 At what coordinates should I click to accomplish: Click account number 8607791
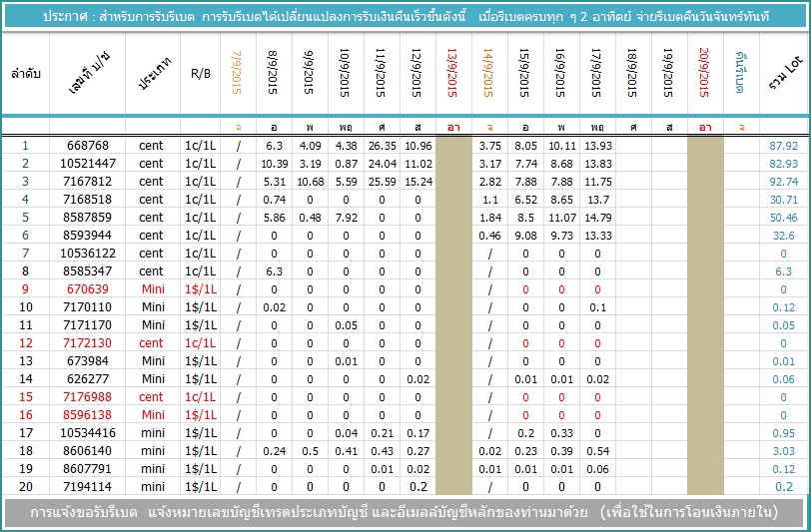[x=88, y=469]
